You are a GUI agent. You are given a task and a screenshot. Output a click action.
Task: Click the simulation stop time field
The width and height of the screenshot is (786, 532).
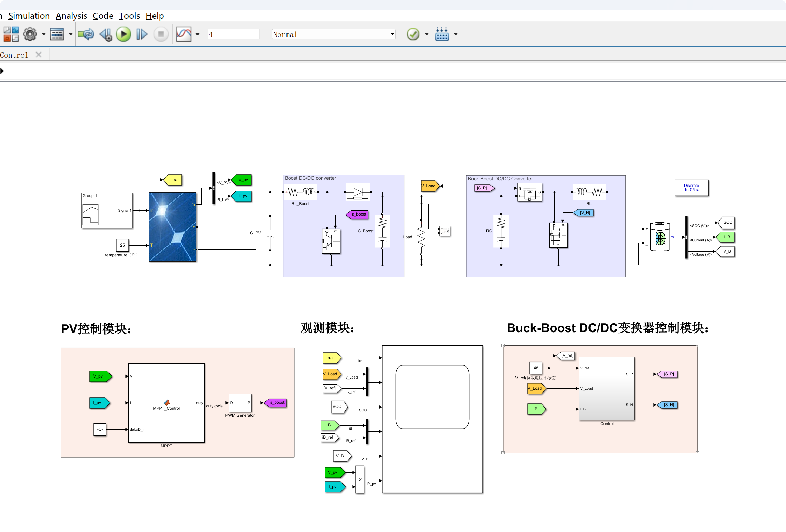[x=233, y=34]
